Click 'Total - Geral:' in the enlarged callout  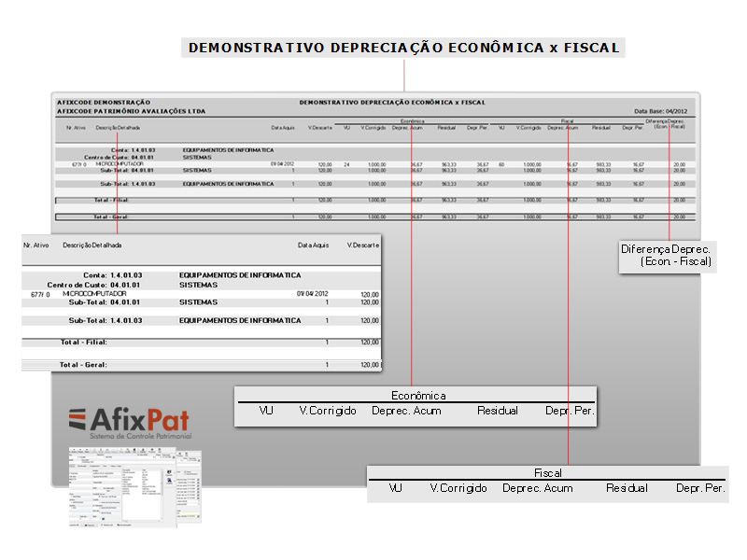point(83,365)
